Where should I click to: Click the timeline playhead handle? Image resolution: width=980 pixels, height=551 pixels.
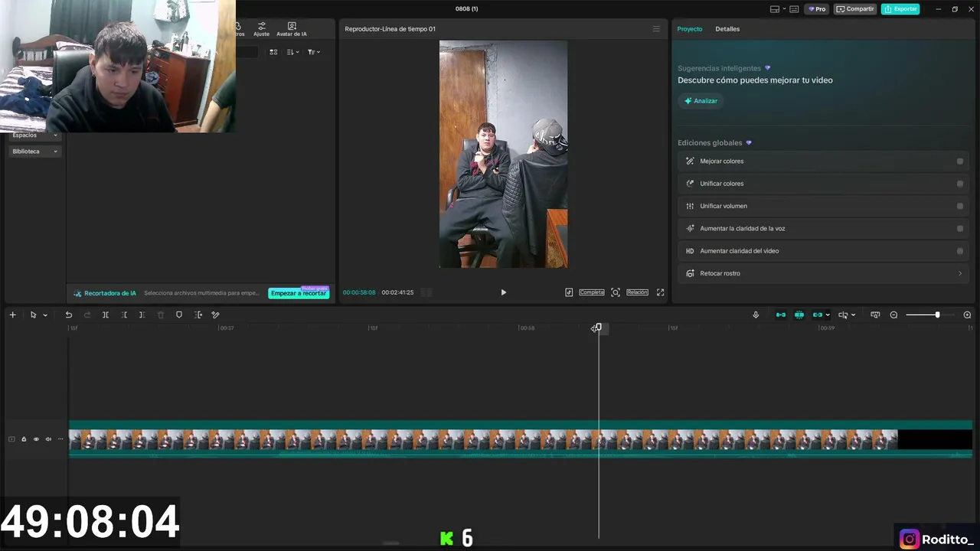click(x=599, y=328)
